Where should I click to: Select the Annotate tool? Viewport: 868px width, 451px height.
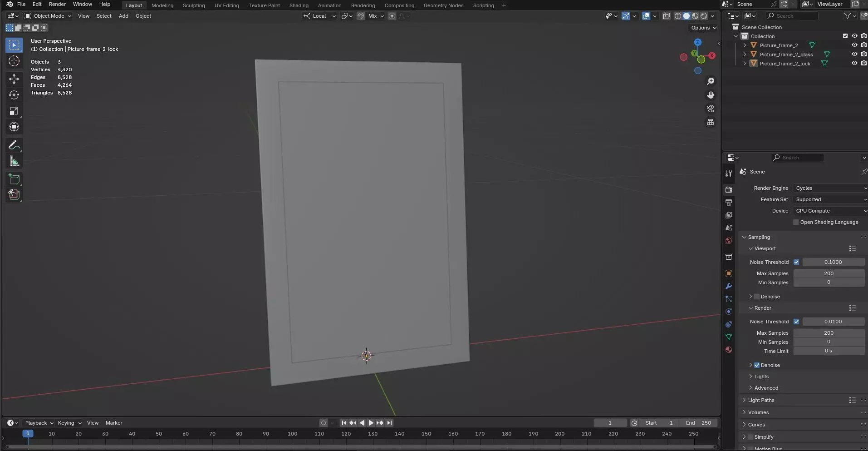(14, 145)
